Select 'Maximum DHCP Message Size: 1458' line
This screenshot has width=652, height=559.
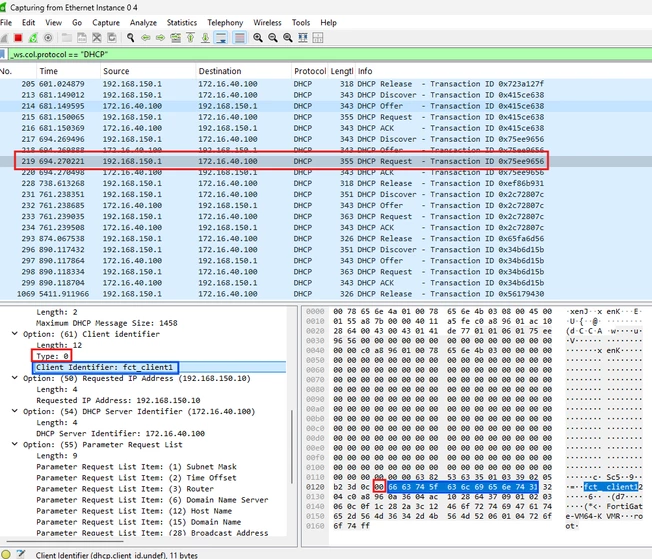pyautogui.click(x=106, y=323)
